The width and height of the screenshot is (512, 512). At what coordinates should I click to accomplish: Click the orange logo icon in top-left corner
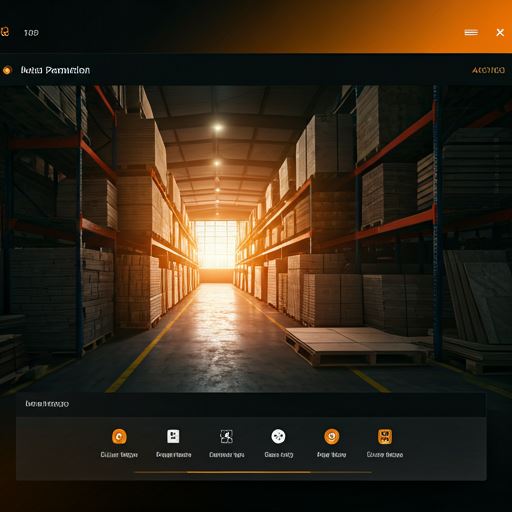(5, 32)
